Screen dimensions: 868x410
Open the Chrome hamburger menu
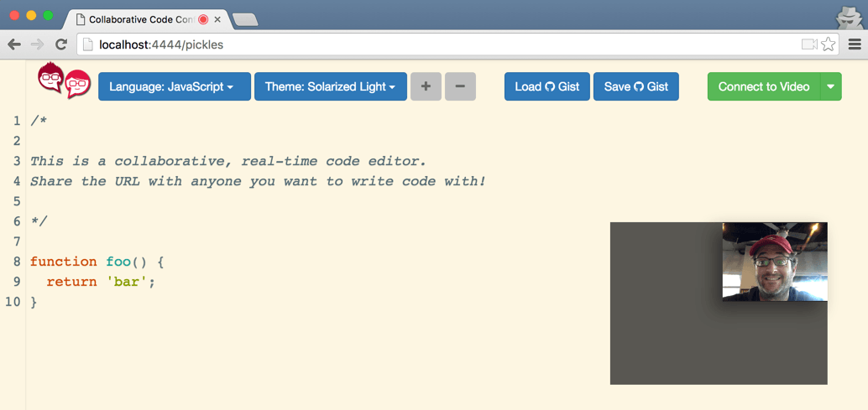click(855, 44)
